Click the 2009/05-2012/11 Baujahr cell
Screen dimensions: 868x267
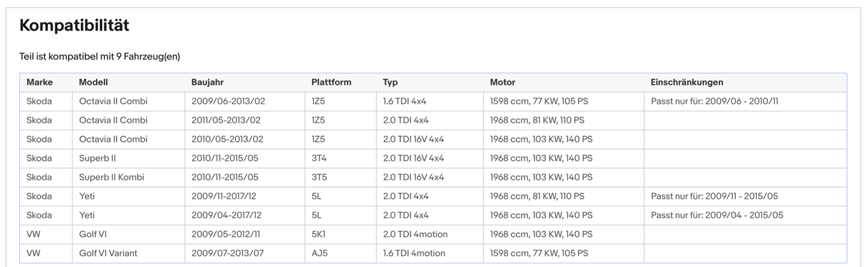pos(226,235)
